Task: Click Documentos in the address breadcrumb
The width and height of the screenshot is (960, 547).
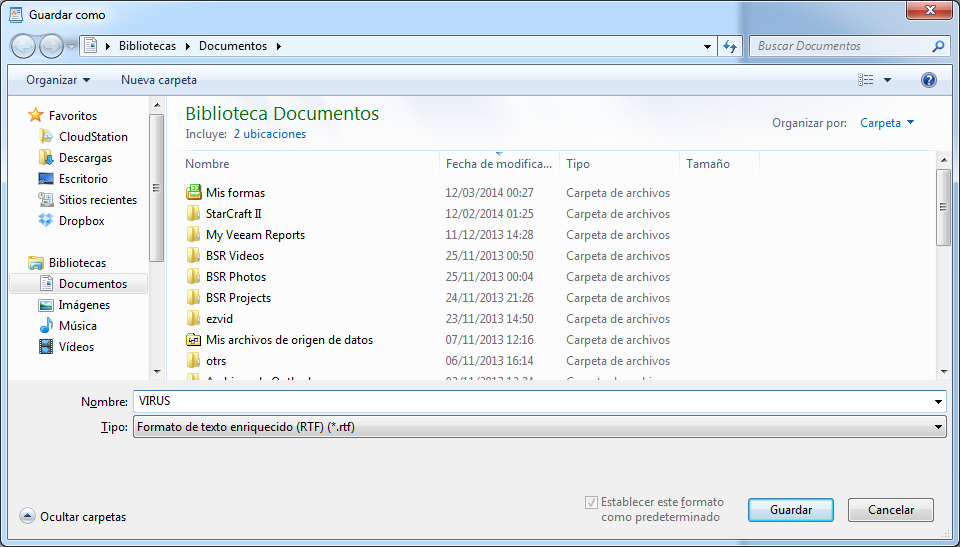Action: (x=233, y=46)
